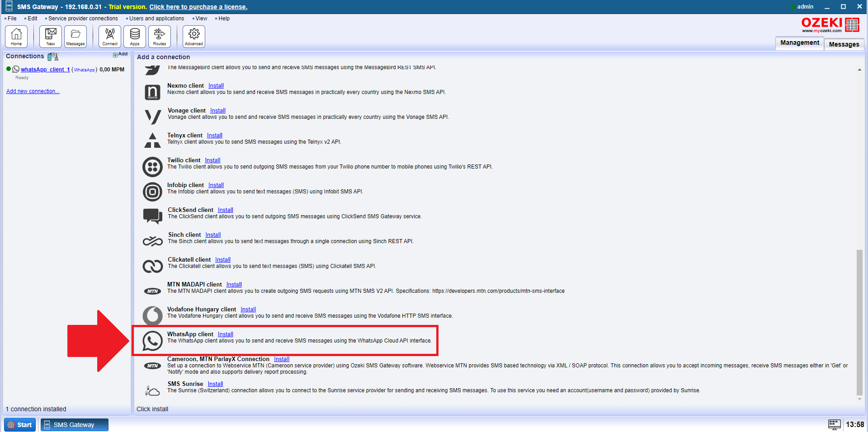
Task: Click the Sinch client logo icon
Action: click(153, 241)
